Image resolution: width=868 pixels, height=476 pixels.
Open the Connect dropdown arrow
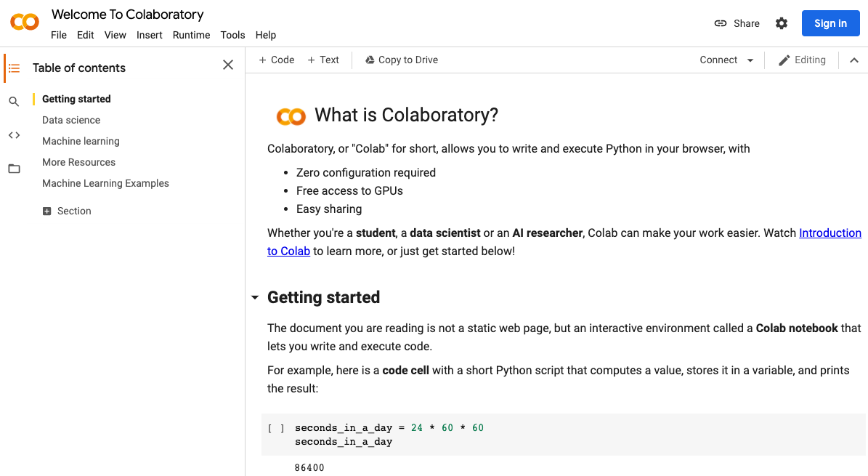(x=750, y=60)
